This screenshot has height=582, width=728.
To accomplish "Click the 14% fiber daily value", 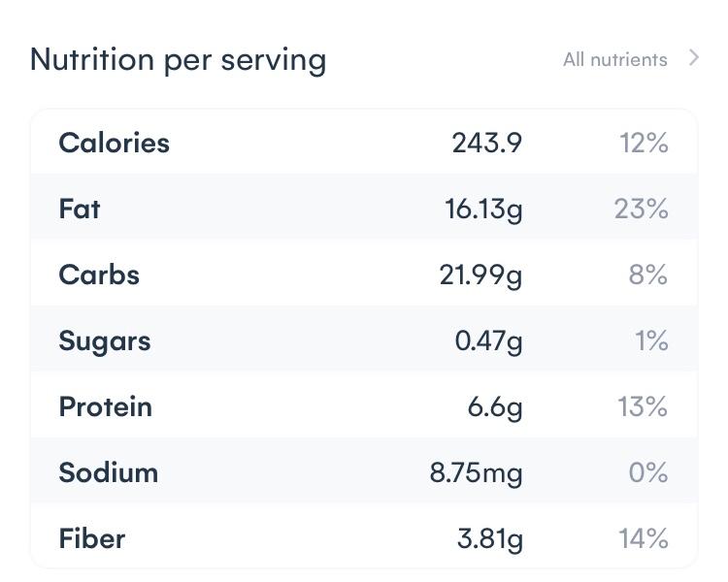I will click(643, 538).
